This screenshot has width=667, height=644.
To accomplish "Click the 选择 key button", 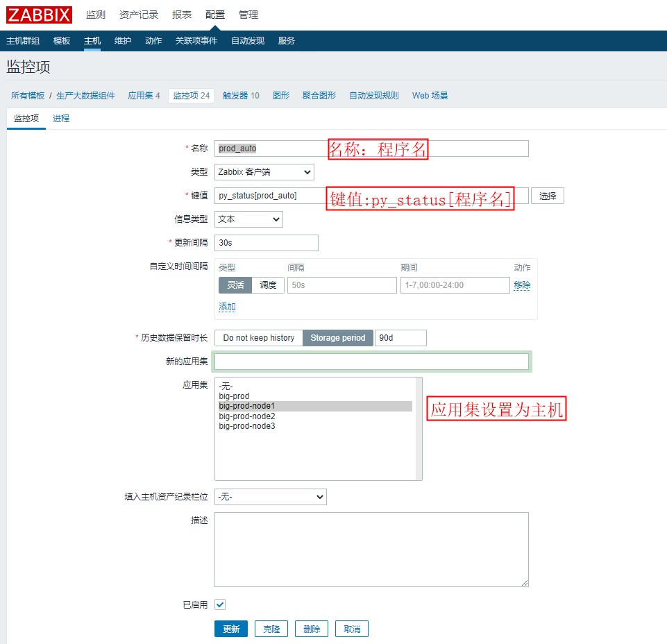I will (x=548, y=196).
